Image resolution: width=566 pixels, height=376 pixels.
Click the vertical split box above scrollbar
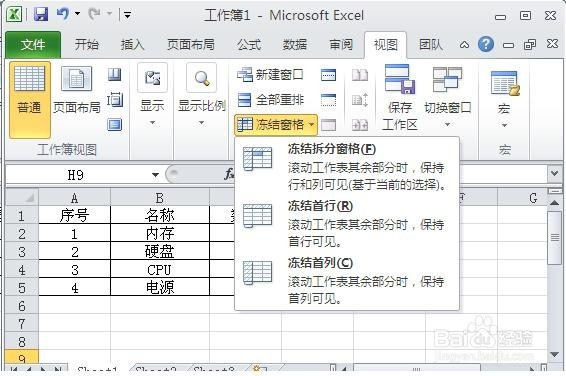[x=555, y=191]
